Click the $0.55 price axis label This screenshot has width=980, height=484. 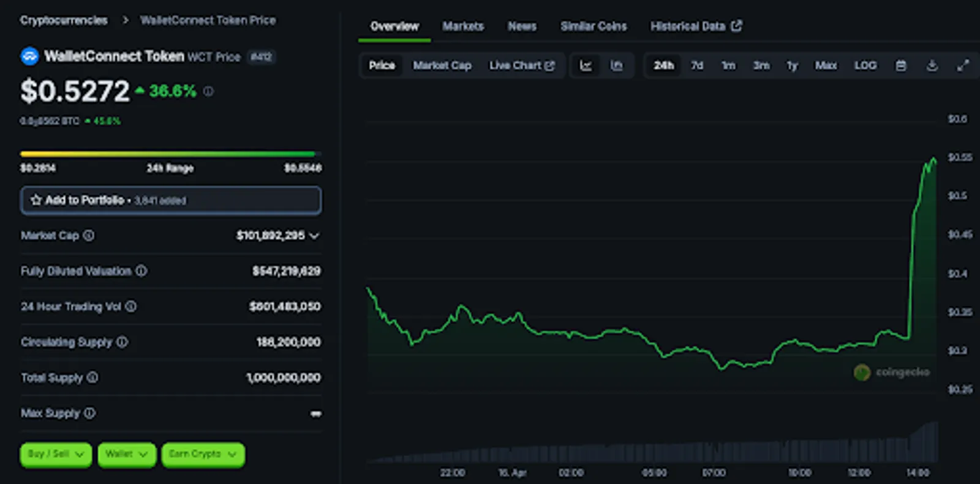(x=960, y=157)
